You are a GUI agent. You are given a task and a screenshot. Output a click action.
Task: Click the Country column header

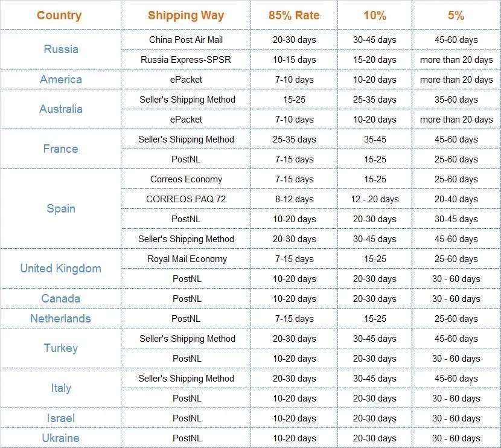click(59, 15)
